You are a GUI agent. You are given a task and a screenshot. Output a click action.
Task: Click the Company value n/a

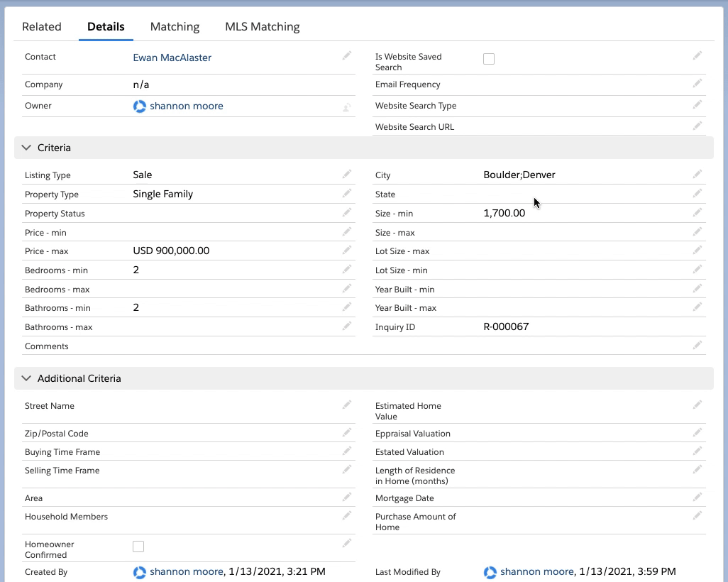tap(141, 85)
